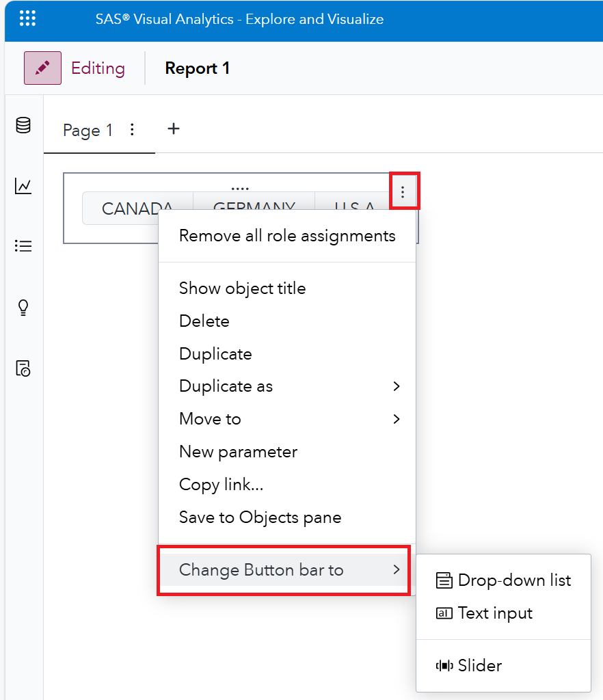603x700 pixels.
Task: Open the Page 1 options menu
Action: [132, 129]
